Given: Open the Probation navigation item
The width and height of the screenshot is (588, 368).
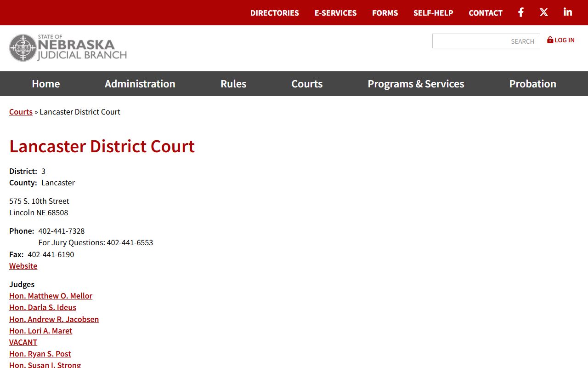Looking at the screenshot, I should pos(533,84).
